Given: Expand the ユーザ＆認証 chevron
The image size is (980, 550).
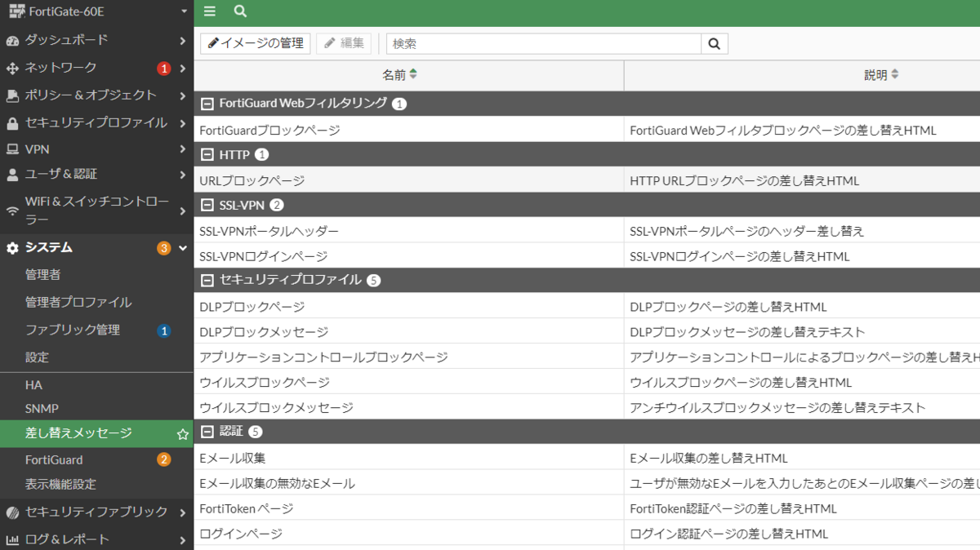Looking at the screenshot, I should coord(183,174).
